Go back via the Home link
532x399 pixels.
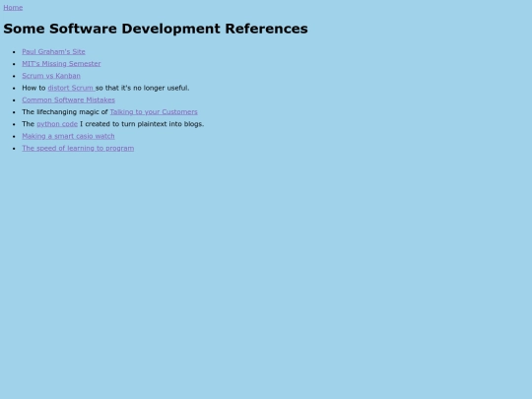click(13, 8)
